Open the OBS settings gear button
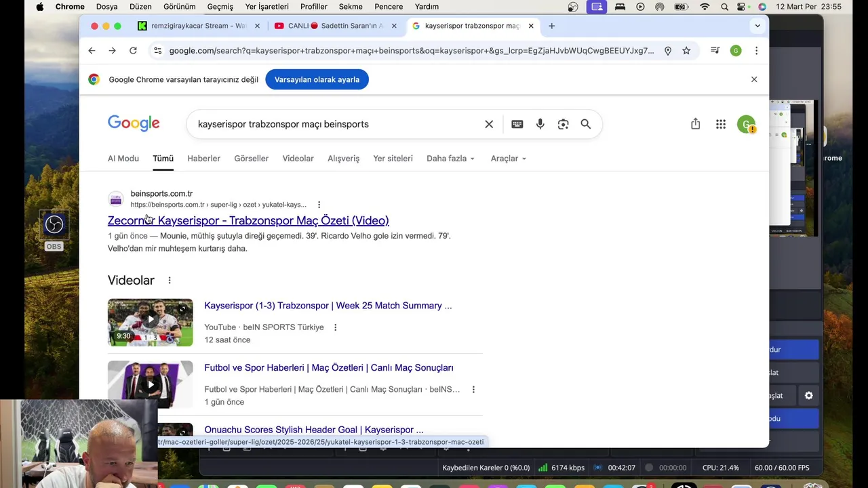 808,395
